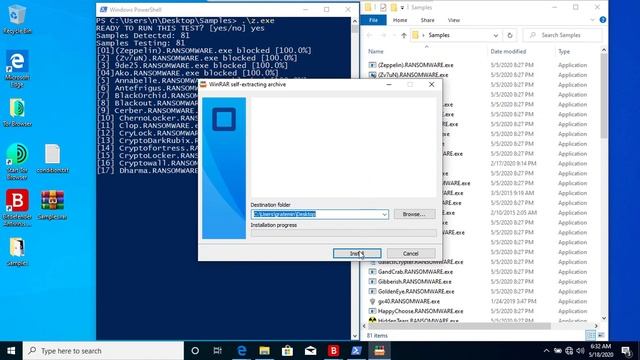The height and width of the screenshot is (360, 640).
Task: Select Gibberish.RANSOMWARE.exe file
Action: 414,282
